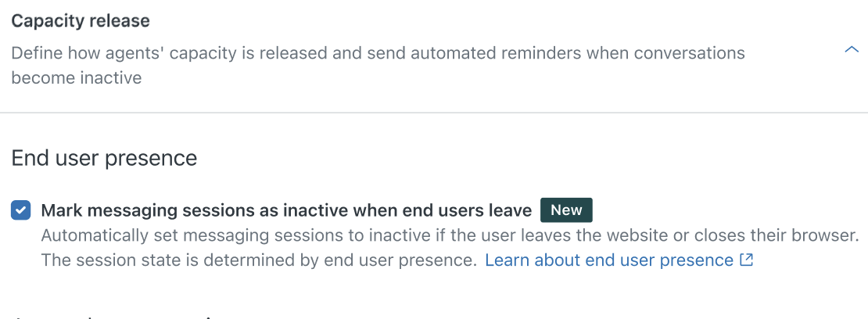The height and width of the screenshot is (319, 868).
Task: Uncheck Mark messaging sessions as inactive checkbox
Action: click(x=21, y=210)
